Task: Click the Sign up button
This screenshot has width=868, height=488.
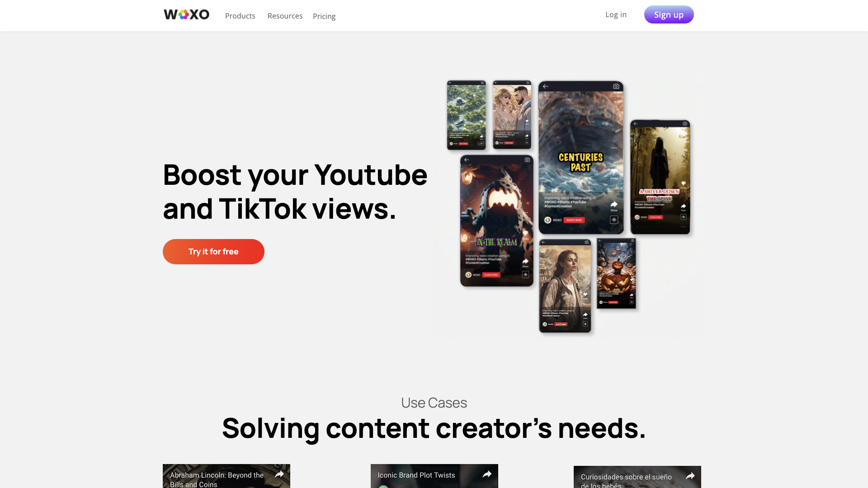Action: [x=669, y=14]
